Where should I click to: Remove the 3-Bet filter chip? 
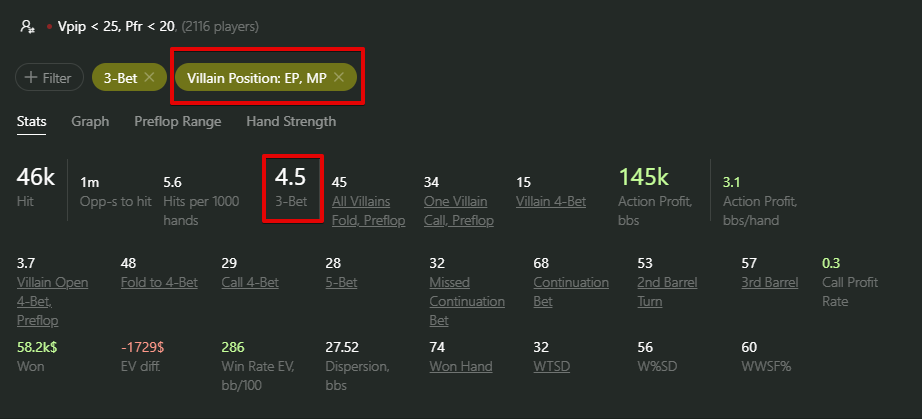click(149, 78)
